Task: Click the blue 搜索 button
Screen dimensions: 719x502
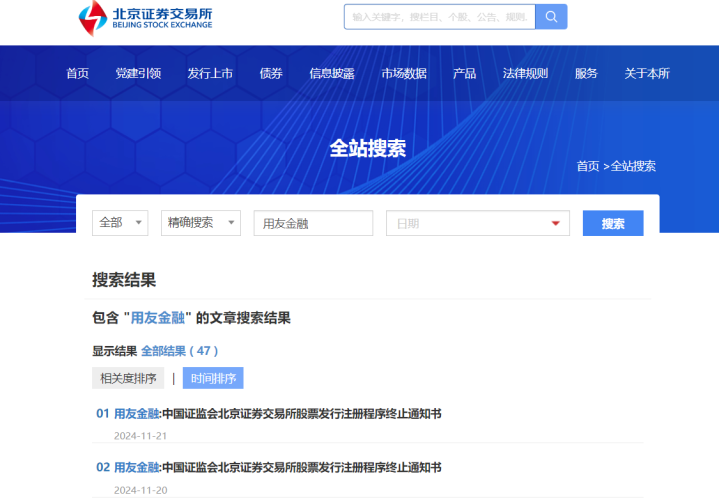Action: (613, 223)
